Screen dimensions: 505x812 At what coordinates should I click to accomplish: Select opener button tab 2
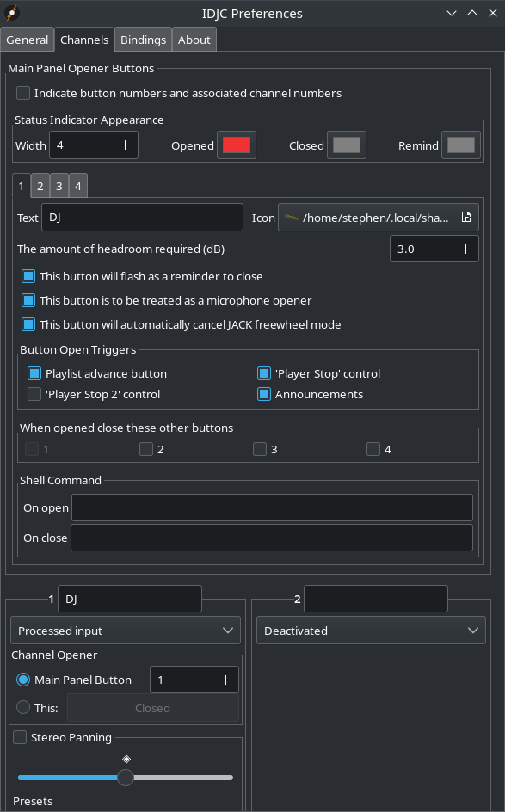40,186
